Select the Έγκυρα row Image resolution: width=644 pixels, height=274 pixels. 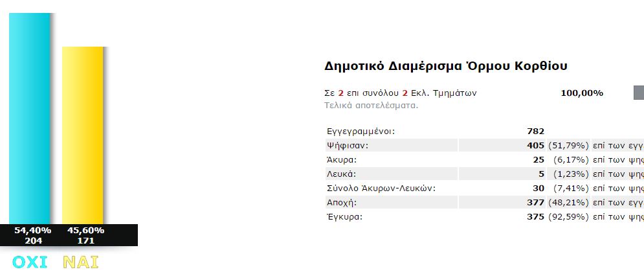[485, 216]
